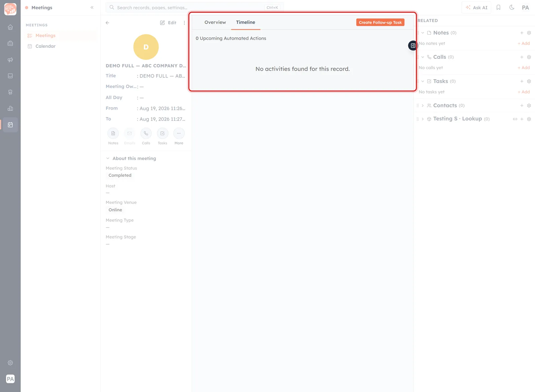Image resolution: width=535 pixels, height=392 pixels.
Task: Toggle dark mode with the moon icon
Action: (x=512, y=7)
